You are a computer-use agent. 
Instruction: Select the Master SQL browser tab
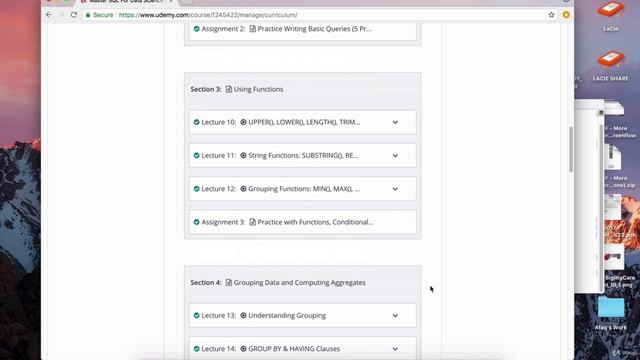[x=127, y=2]
